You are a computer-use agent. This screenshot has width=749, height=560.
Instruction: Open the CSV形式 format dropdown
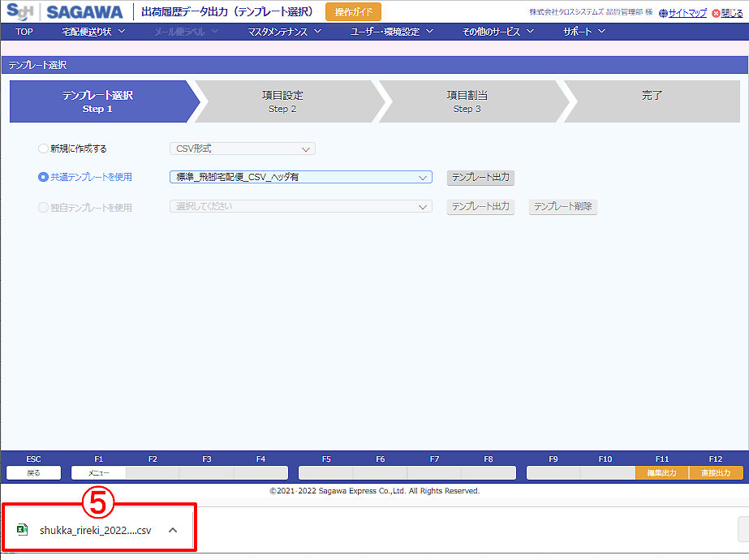pos(242,149)
